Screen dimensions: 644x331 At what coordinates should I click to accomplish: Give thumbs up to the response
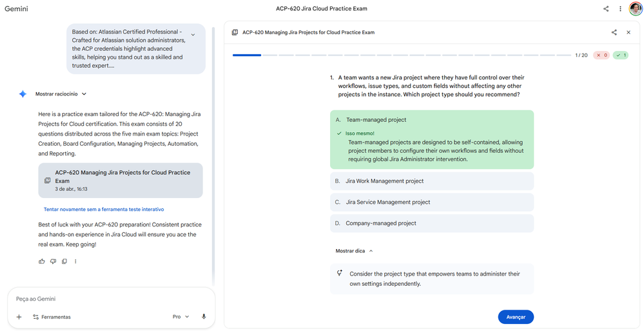click(41, 261)
